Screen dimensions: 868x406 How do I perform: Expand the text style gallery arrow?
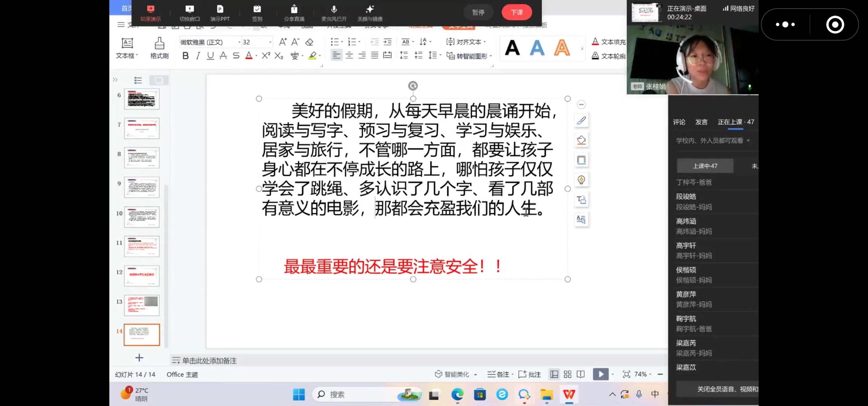tap(582, 48)
